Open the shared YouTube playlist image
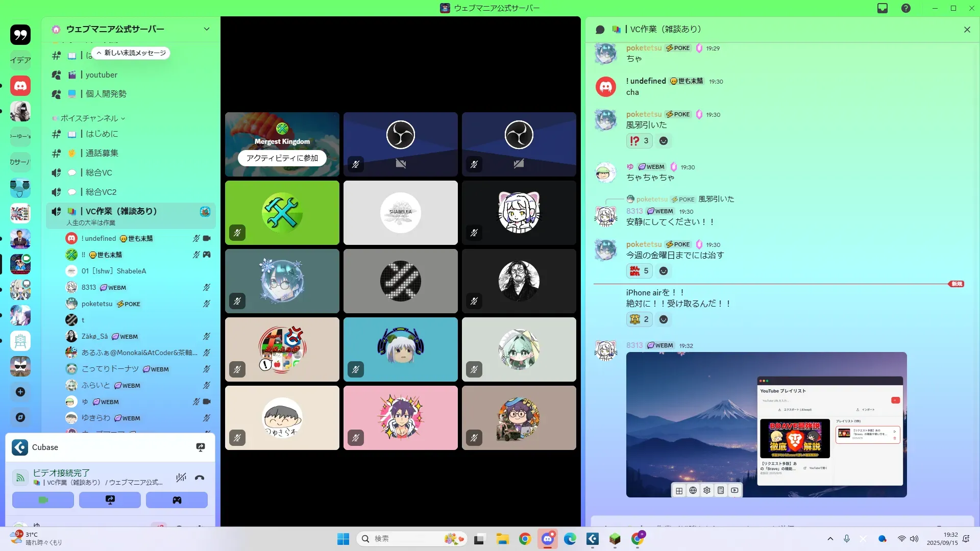The width and height of the screenshot is (980, 551). coord(766,424)
